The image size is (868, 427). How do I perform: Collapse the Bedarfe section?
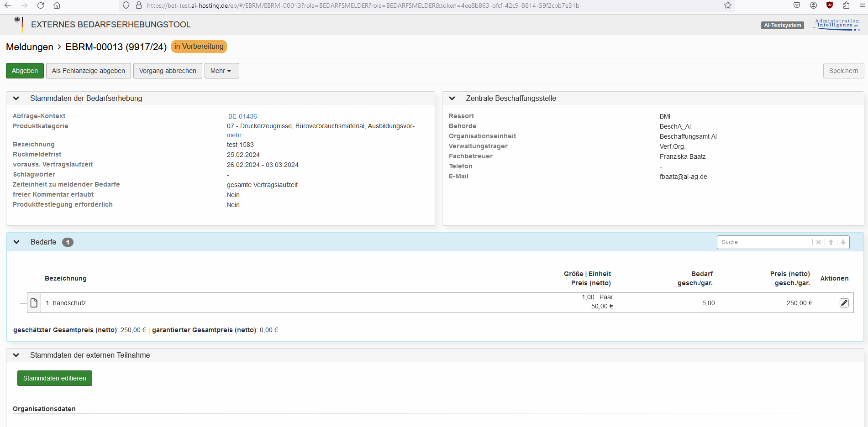16,242
